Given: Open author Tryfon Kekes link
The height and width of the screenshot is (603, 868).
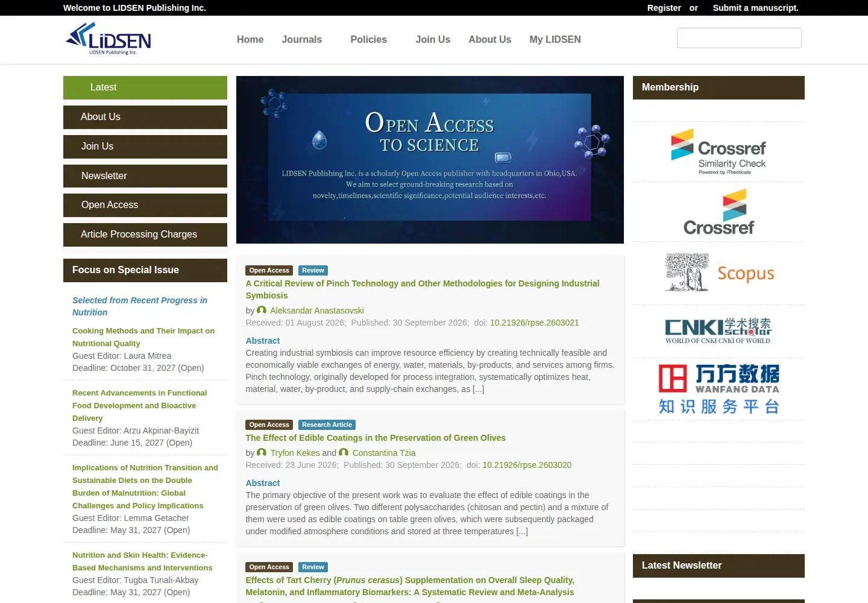Looking at the screenshot, I should 295,453.
